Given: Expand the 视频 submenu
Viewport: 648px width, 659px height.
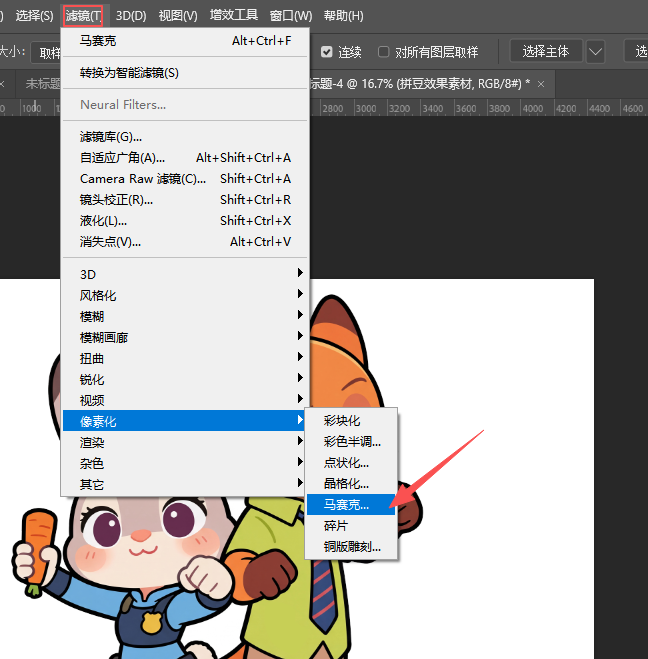Looking at the screenshot, I should point(185,400).
